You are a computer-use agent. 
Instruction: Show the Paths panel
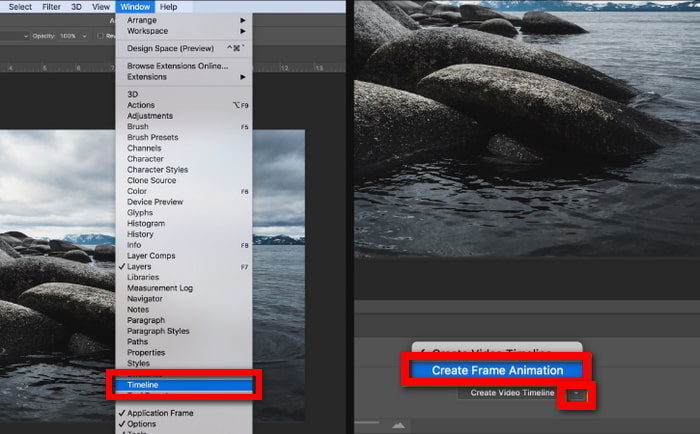point(184,342)
